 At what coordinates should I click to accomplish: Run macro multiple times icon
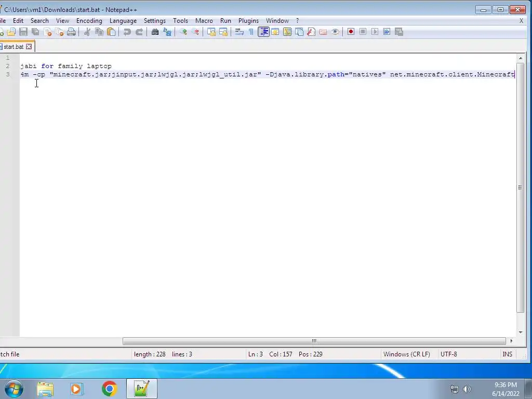point(387,32)
